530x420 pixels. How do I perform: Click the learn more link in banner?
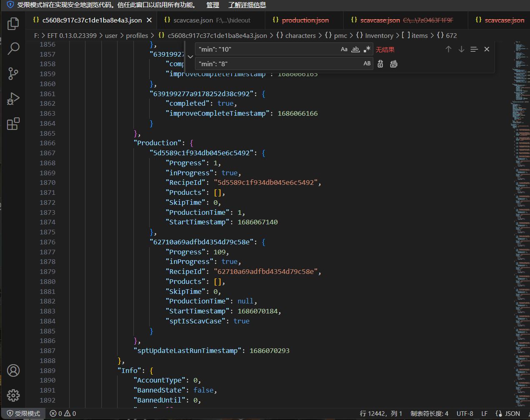(x=247, y=5)
